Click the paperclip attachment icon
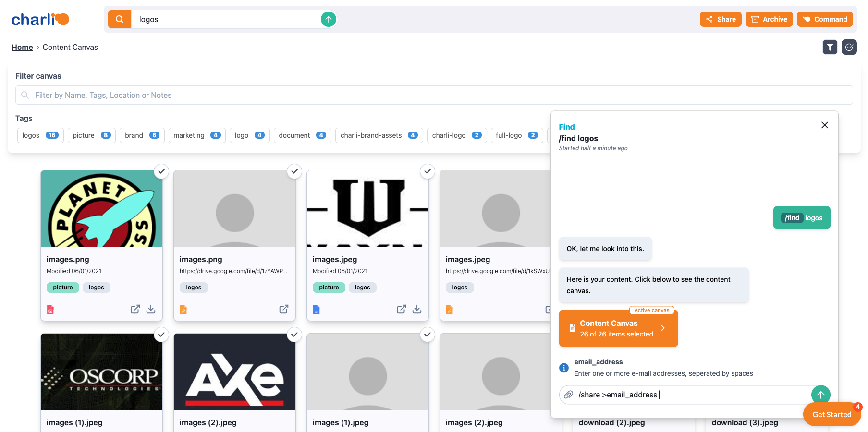The height and width of the screenshot is (432, 868). pyautogui.click(x=568, y=395)
